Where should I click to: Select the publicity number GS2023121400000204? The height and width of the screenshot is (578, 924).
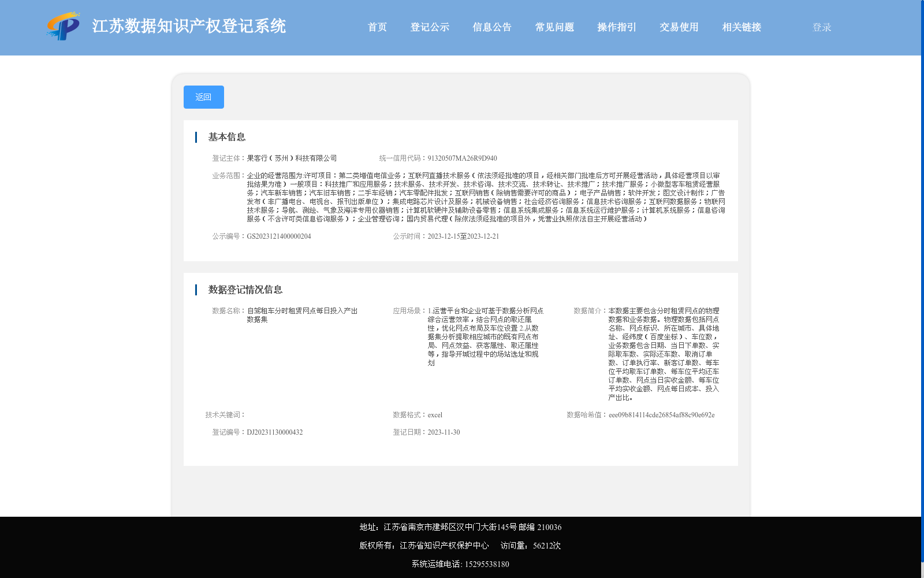tap(279, 236)
